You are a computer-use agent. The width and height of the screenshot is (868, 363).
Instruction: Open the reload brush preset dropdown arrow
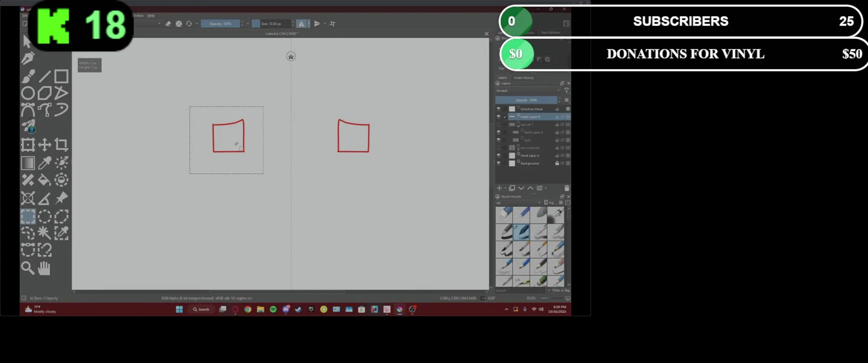(x=196, y=24)
